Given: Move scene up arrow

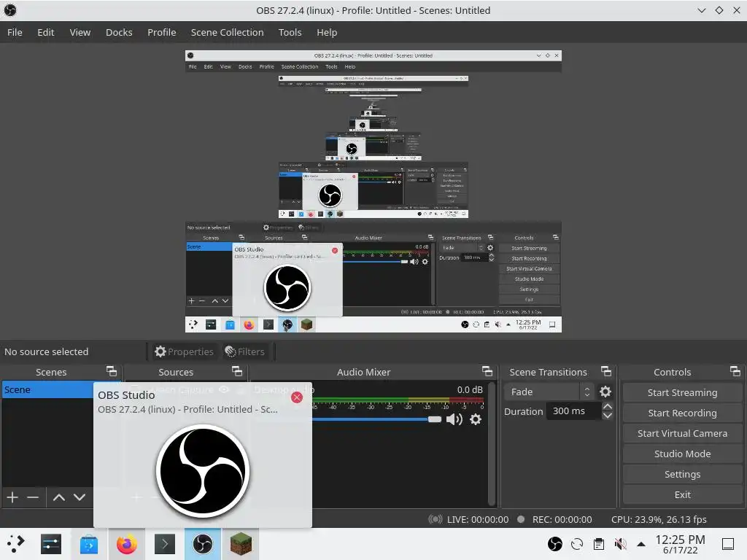Looking at the screenshot, I should (x=59, y=497).
